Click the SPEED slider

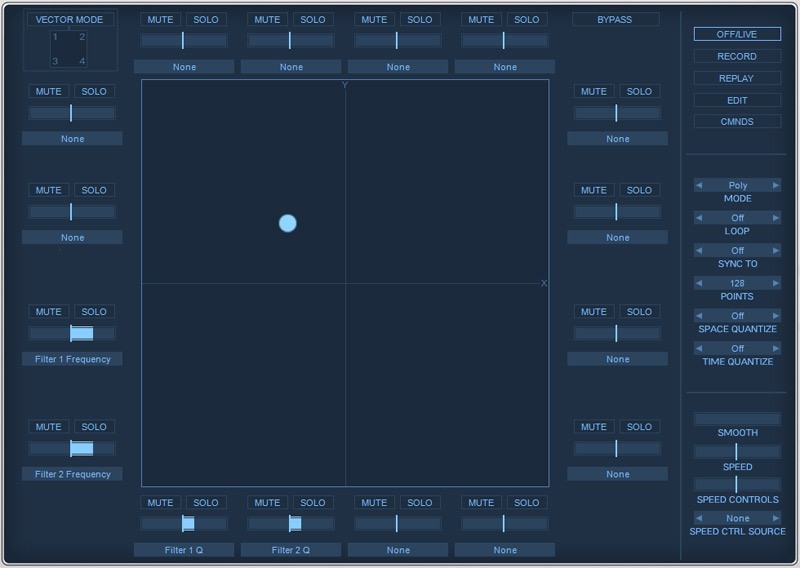click(x=737, y=451)
